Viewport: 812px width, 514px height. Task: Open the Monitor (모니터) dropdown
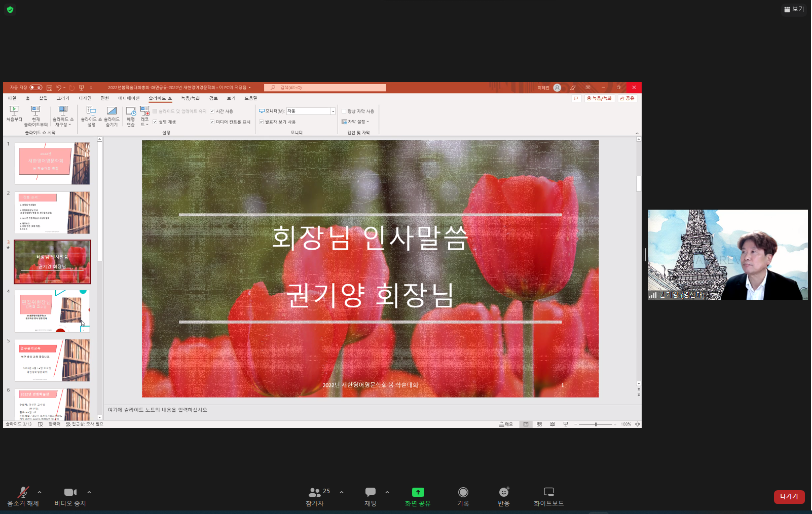tap(333, 111)
